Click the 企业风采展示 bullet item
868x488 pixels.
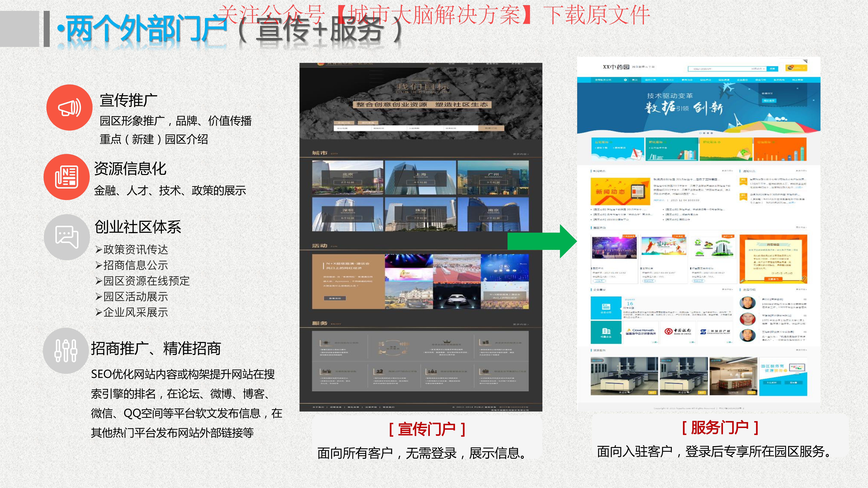(x=132, y=313)
